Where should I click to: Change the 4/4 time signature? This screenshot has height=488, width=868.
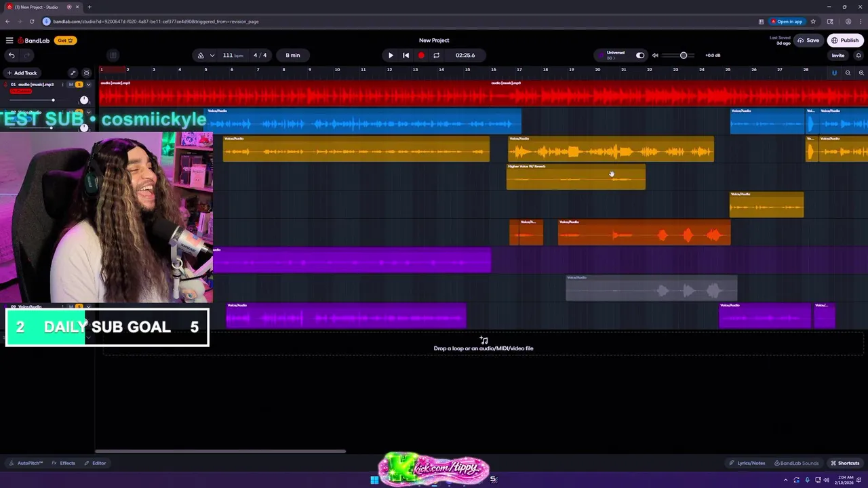tap(260, 56)
